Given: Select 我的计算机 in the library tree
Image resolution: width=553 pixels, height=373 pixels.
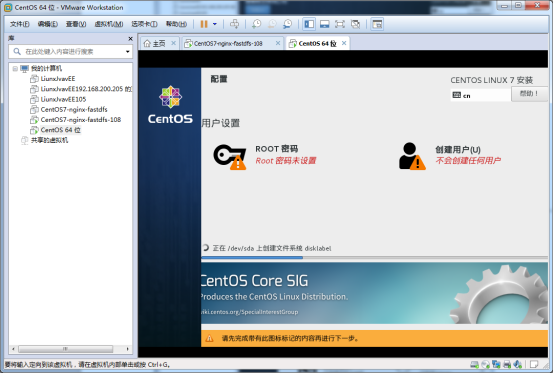Looking at the screenshot, I should [x=46, y=68].
